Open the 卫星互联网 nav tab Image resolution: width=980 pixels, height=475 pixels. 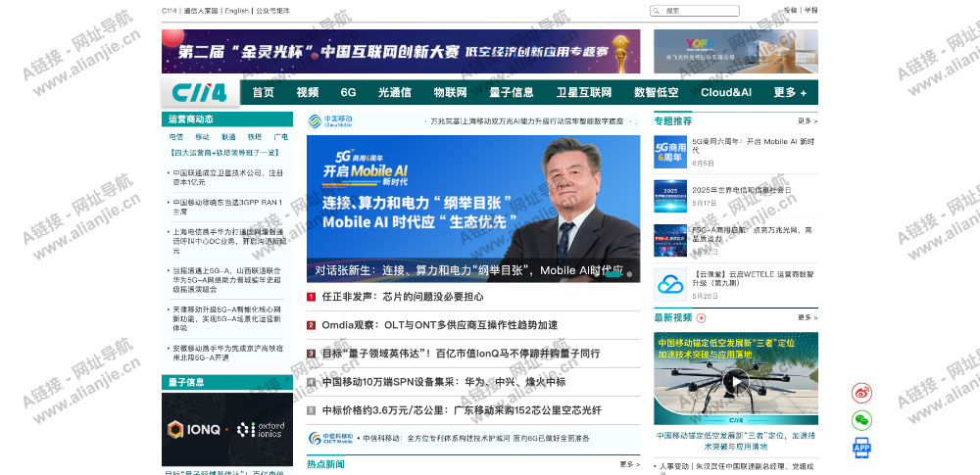[584, 92]
